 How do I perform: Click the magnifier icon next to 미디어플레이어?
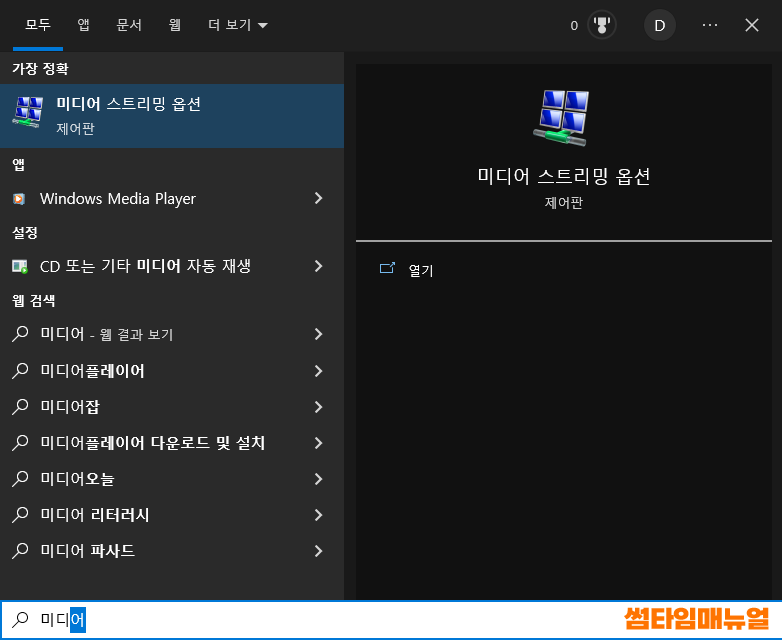pos(20,371)
